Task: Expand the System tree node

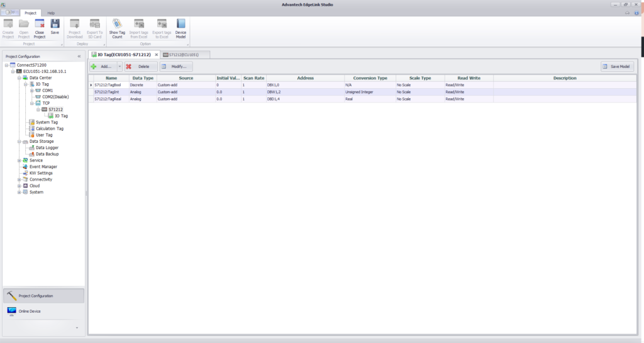Action: pyautogui.click(x=19, y=192)
